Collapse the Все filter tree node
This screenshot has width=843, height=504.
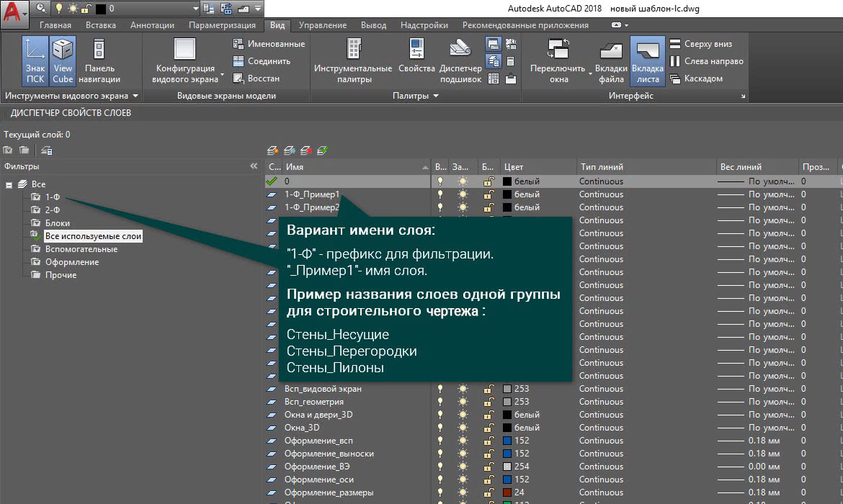pos(9,185)
